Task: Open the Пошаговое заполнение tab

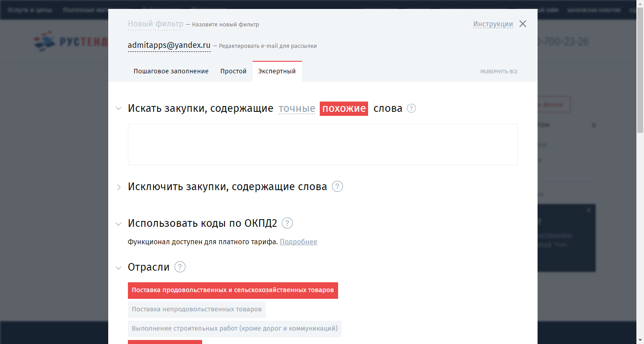Action: coord(171,71)
